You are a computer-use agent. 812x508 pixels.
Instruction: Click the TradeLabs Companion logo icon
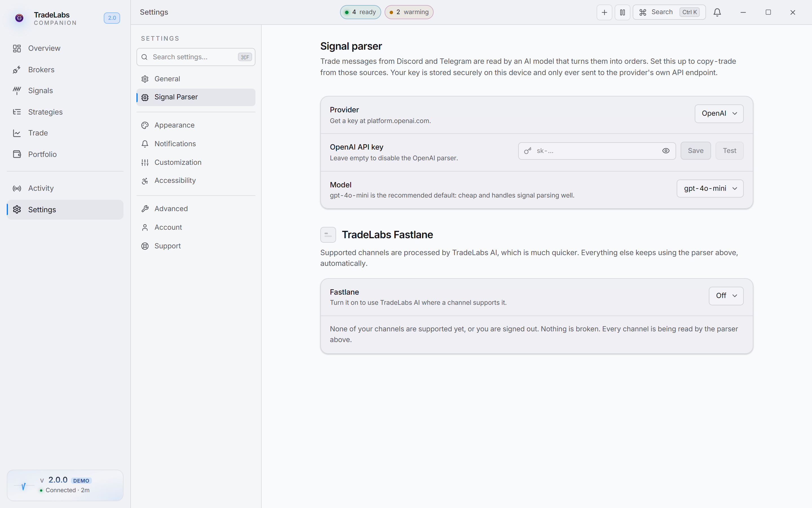tap(19, 18)
